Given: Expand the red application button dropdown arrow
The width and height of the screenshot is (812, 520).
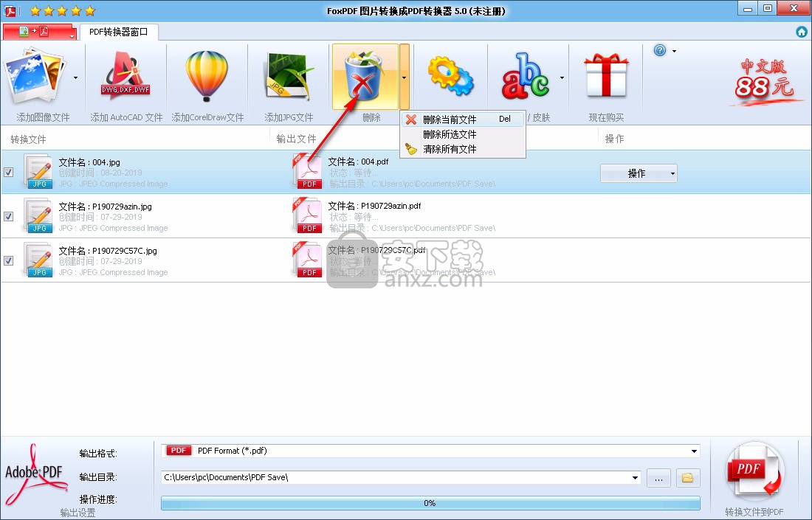Looking at the screenshot, I should click(72, 35).
